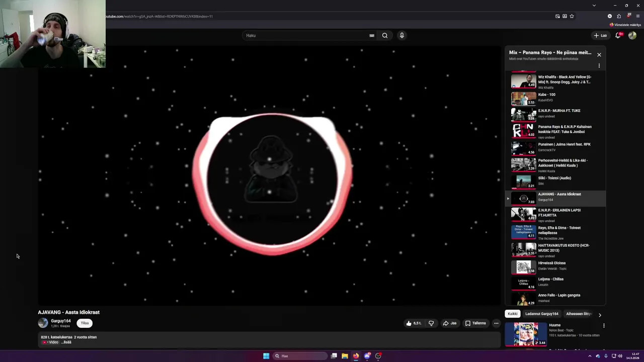Play Kube - 100 from playlist
This screenshot has width=644, height=362.
(555, 98)
